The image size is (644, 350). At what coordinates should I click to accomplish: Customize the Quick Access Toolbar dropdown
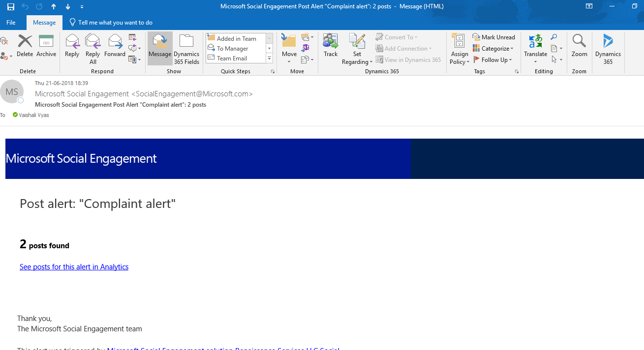(x=82, y=7)
